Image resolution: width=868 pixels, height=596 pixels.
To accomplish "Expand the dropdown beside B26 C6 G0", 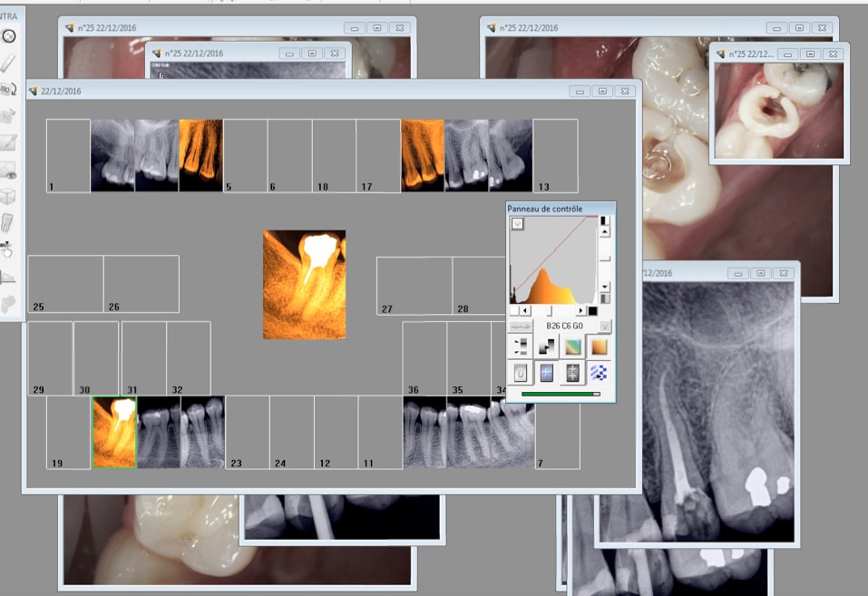I will point(606,326).
